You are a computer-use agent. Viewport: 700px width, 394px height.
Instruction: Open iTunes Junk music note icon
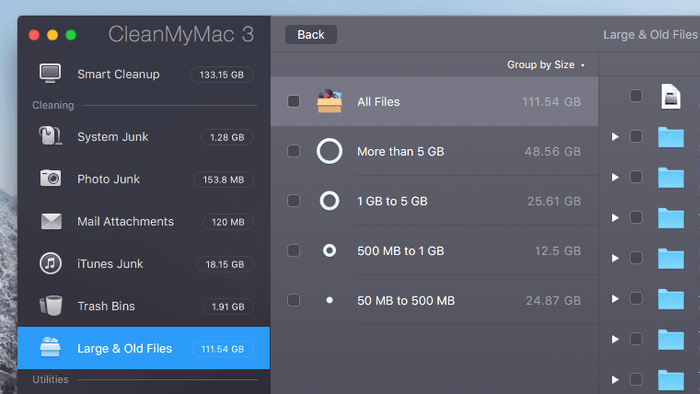click(x=50, y=263)
